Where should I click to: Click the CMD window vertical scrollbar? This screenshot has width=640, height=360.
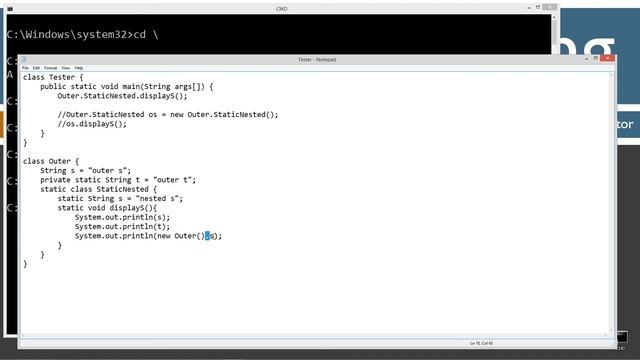(x=554, y=35)
